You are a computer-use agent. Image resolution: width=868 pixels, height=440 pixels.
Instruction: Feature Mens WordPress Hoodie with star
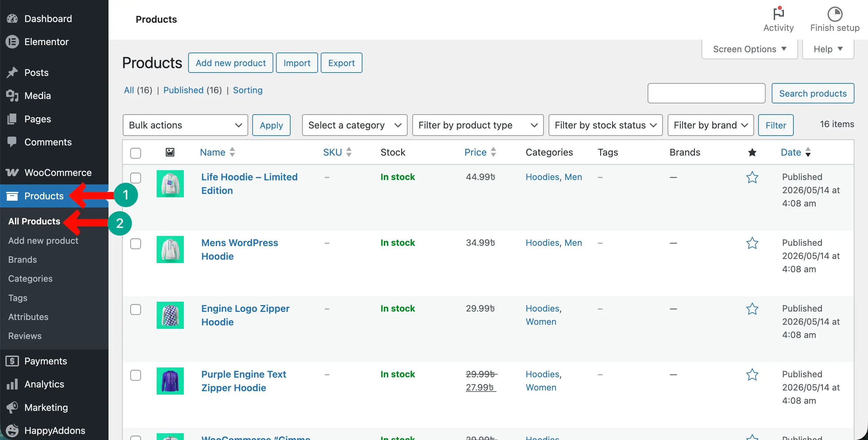[x=752, y=243]
